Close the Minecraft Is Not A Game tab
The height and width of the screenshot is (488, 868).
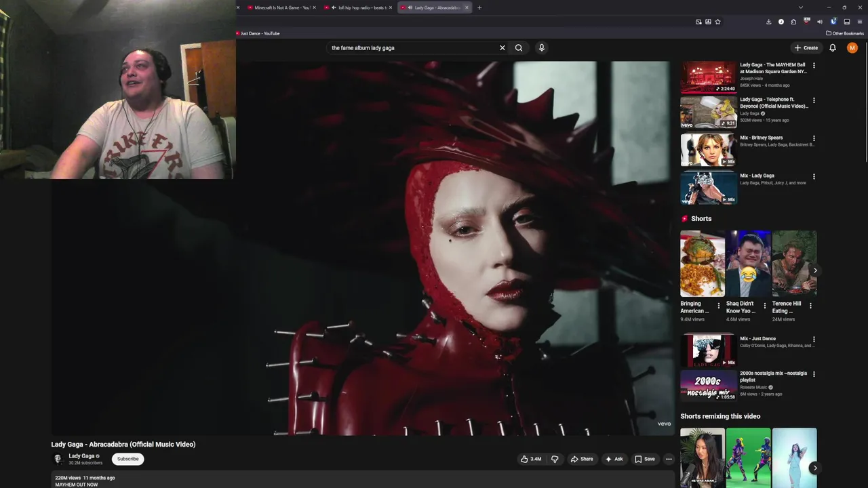(x=314, y=7)
